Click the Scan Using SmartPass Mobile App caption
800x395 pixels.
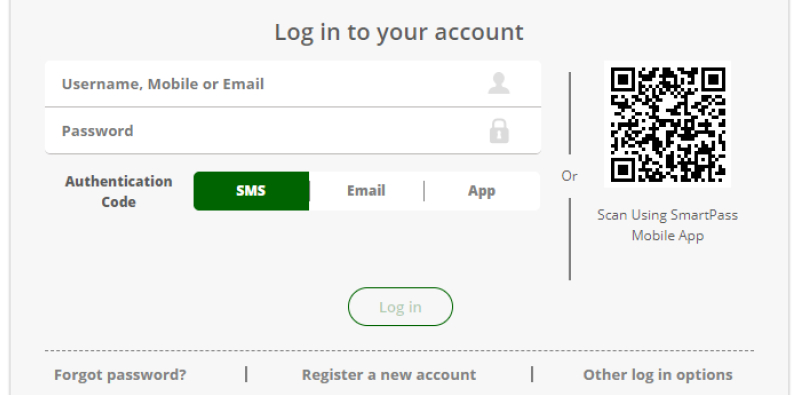[x=667, y=225]
